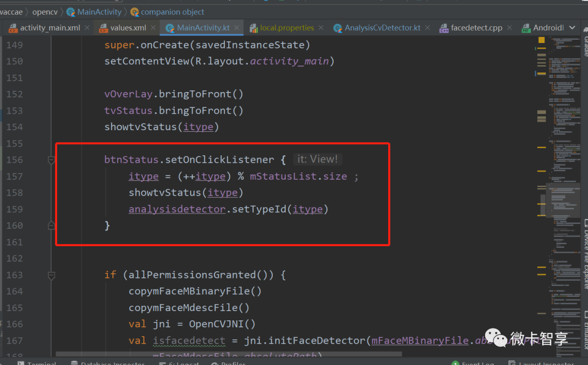
Task: Open the facedetect.cpp tab
Action: 476,28
